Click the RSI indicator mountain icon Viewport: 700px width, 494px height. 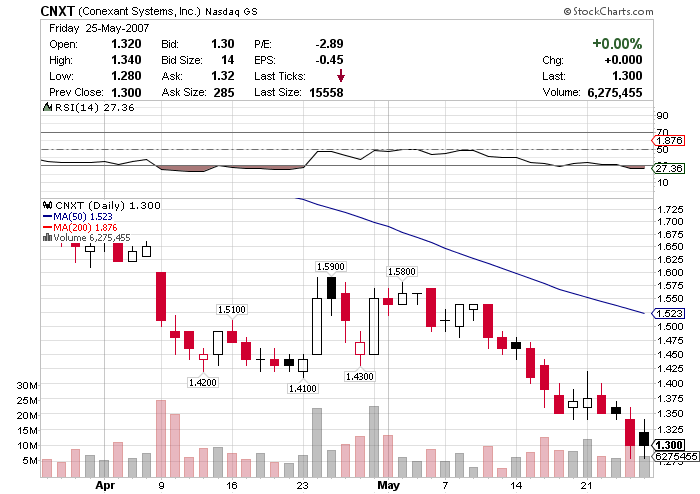click(x=47, y=107)
